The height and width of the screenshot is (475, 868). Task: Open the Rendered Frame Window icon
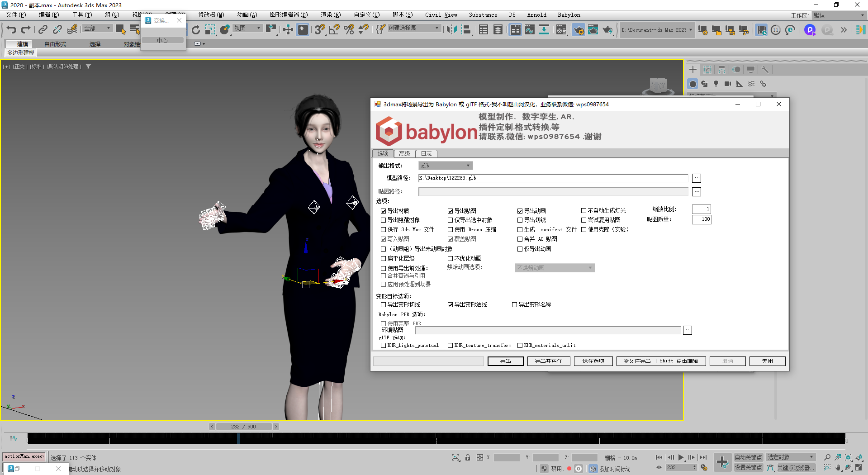pyautogui.click(x=593, y=30)
